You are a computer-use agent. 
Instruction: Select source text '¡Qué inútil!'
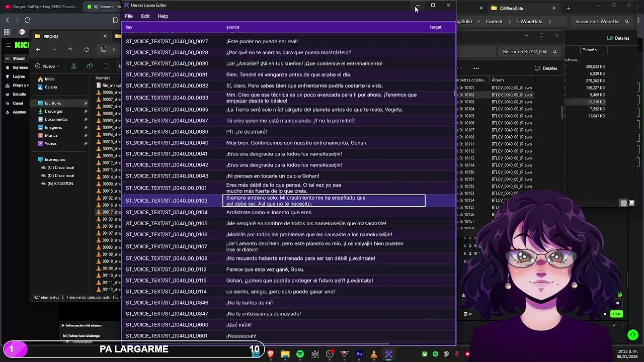click(239, 325)
